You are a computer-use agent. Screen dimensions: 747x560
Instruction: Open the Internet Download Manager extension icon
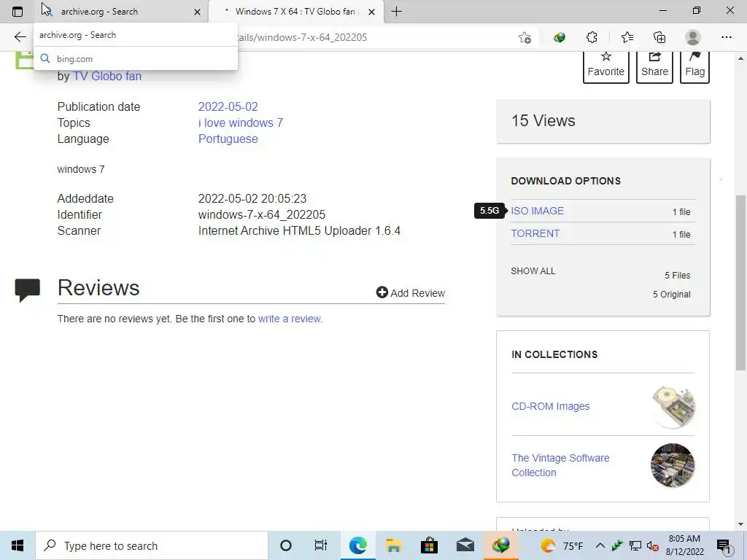pos(560,37)
